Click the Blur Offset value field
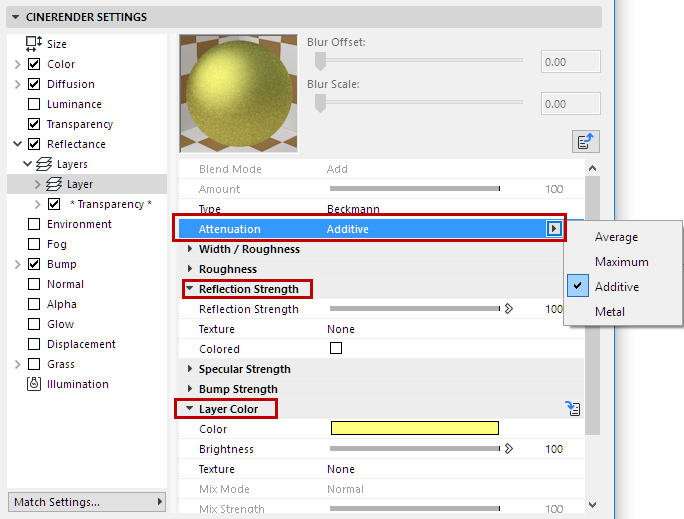This screenshot has height=519, width=684. pyautogui.click(x=571, y=61)
